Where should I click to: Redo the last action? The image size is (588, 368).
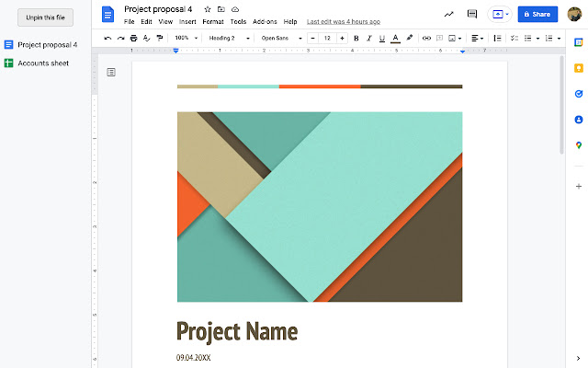tap(120, 38)
